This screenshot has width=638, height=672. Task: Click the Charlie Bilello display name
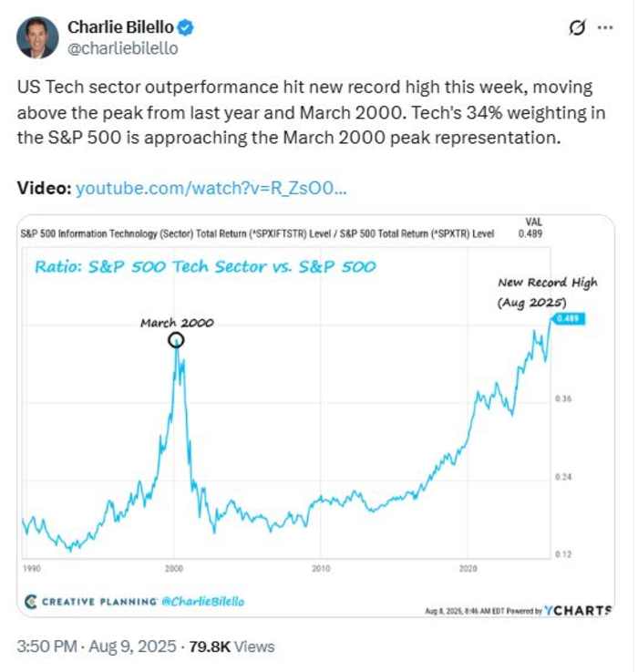pos(120,27)
